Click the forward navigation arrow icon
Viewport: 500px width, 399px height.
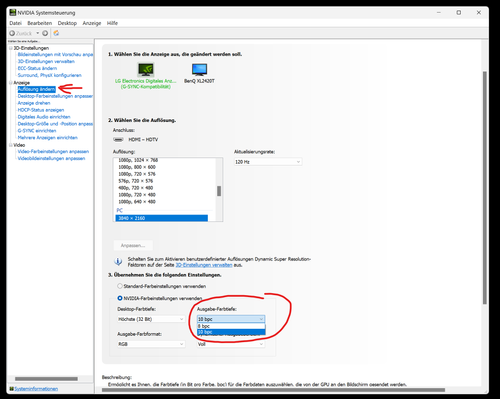point(45,33)
